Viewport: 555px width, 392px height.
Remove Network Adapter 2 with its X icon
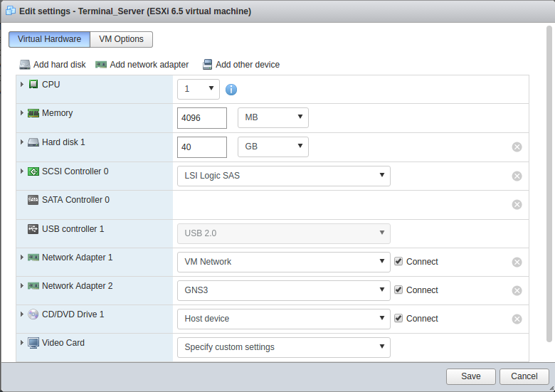click(517, 290)
